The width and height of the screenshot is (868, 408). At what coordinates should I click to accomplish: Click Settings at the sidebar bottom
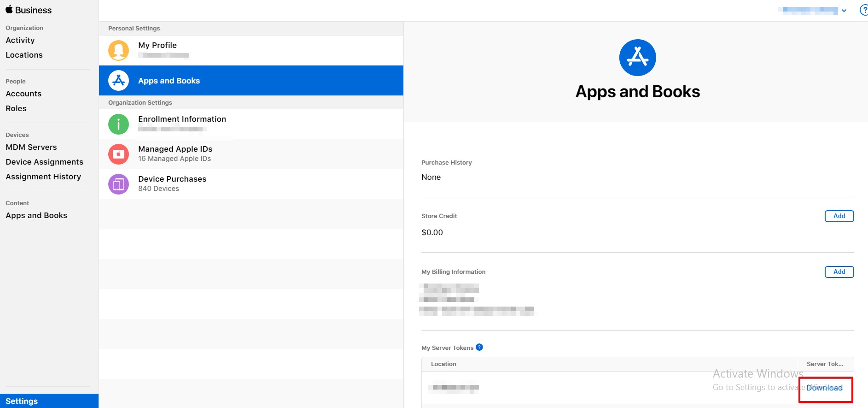22,401
